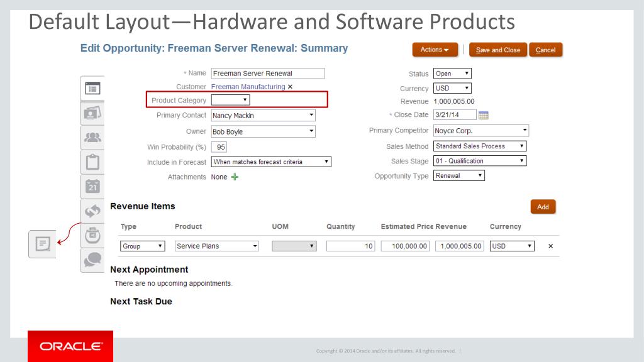Click the detached Notes icon

(43, 244)
